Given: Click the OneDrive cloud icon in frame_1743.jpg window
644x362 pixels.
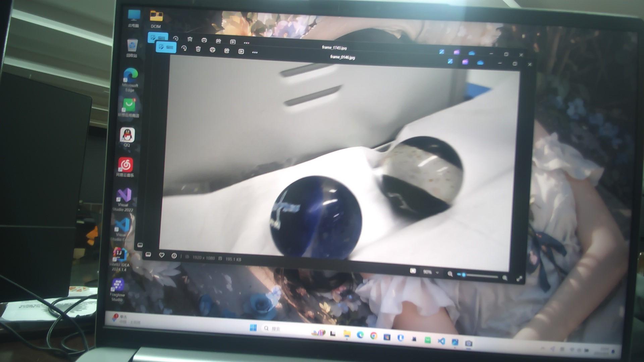Looking at the screenshot, I should 472,53.
